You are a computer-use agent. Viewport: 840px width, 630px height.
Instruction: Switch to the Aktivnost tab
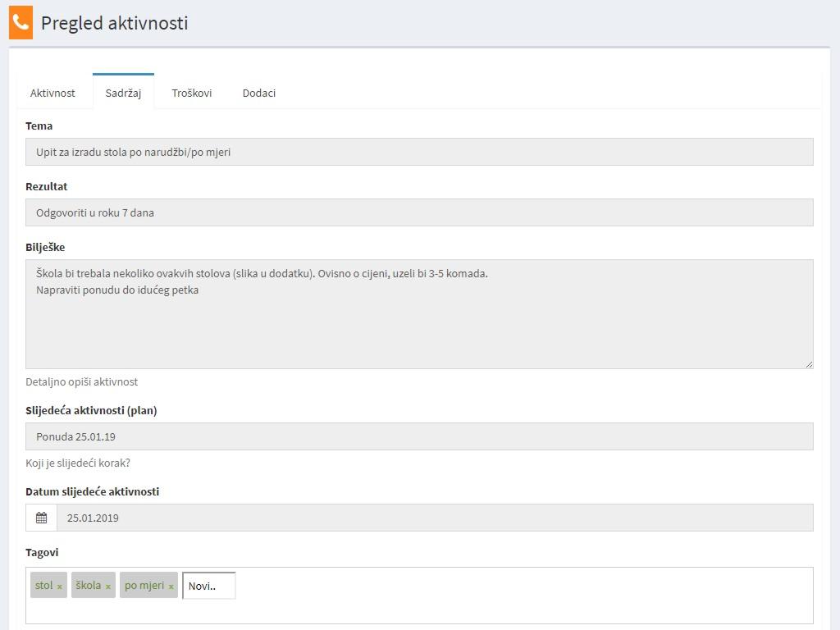point(52,93)
